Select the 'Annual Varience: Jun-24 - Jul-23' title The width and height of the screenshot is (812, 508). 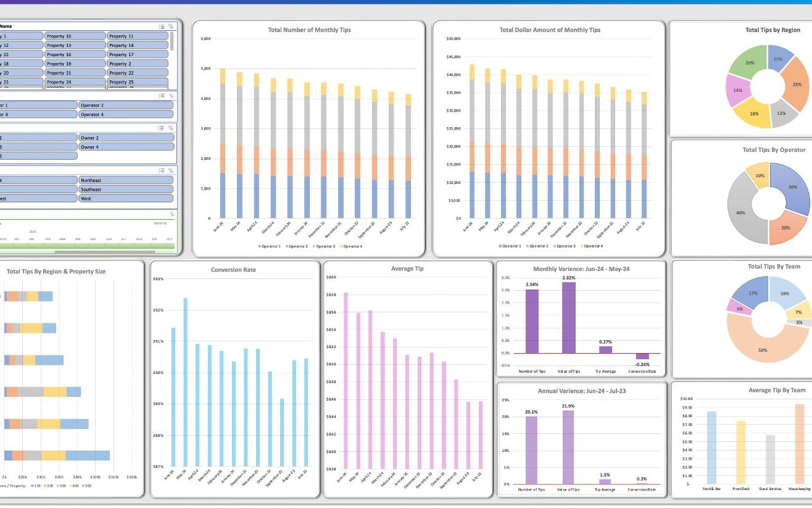pyautogui.click(x=581, y=391)
